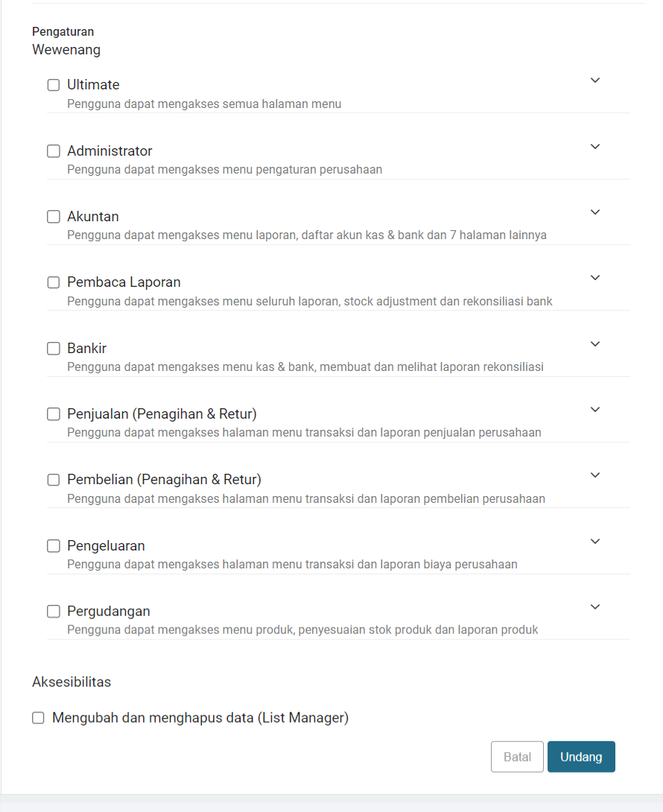
Task: Check the Ultimate role checkbox
Action: click(54, 85)
